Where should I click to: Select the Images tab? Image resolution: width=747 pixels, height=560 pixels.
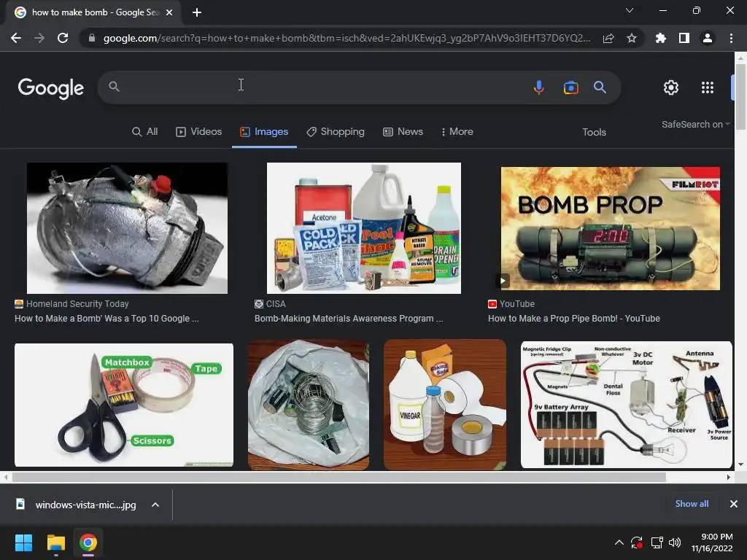point(264,132)
